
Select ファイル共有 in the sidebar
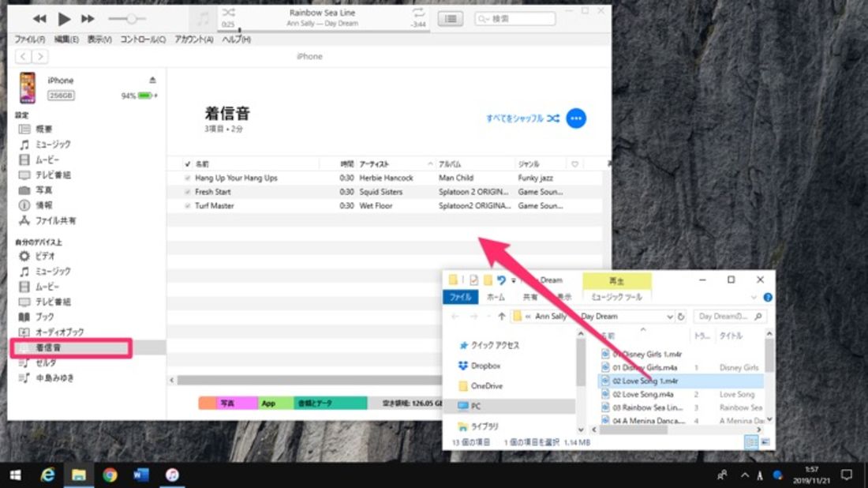[55, 220]
